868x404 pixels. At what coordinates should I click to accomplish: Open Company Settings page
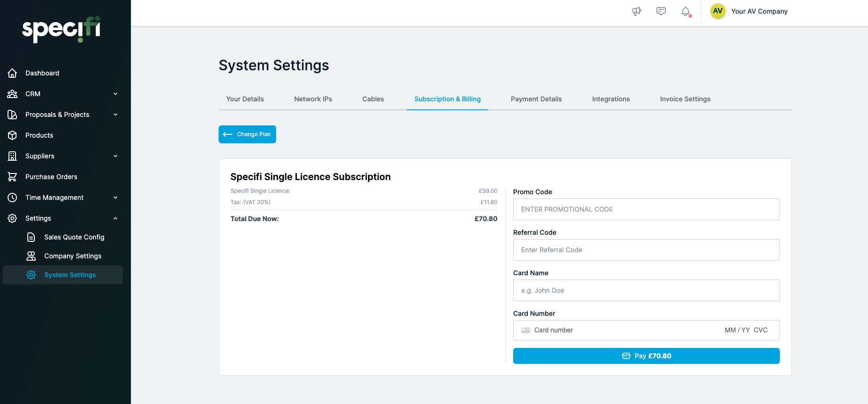(x=73, y=256)
